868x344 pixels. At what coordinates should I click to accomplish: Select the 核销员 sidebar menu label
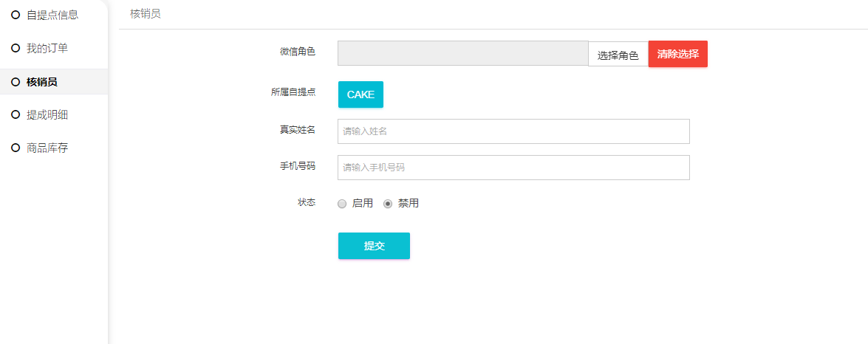(42, 82)
